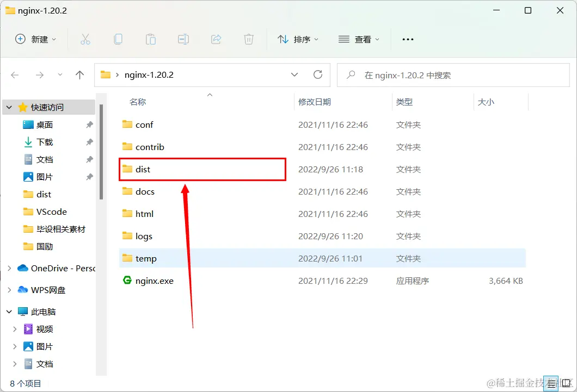Go up one folder level
The height and width of the screenshot is (392, 577).
coord(79,76)
